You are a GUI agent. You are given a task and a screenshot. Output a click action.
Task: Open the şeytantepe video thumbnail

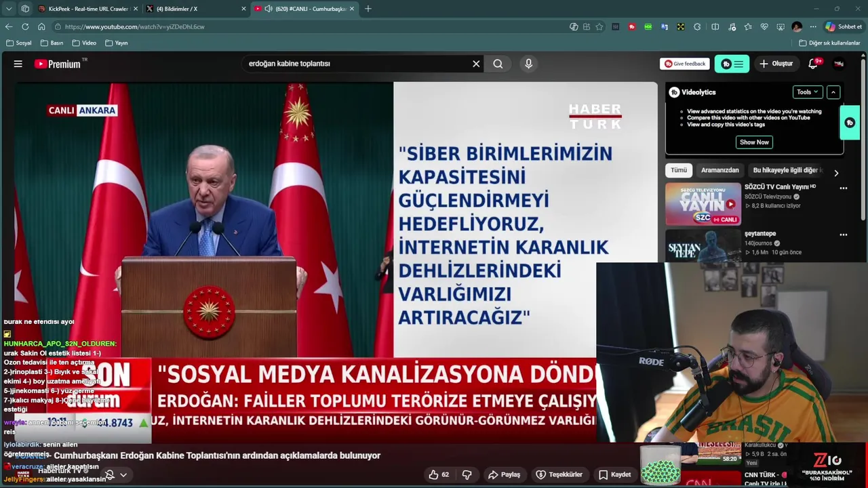703,246
